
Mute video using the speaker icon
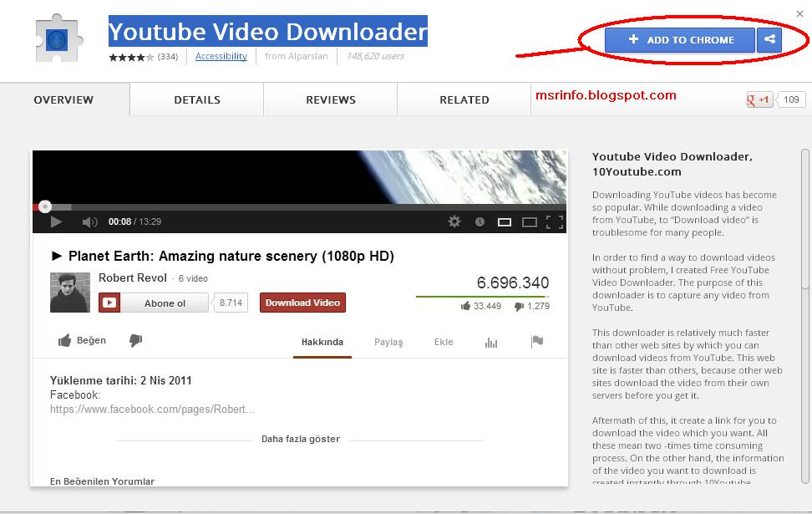[89, 221]
